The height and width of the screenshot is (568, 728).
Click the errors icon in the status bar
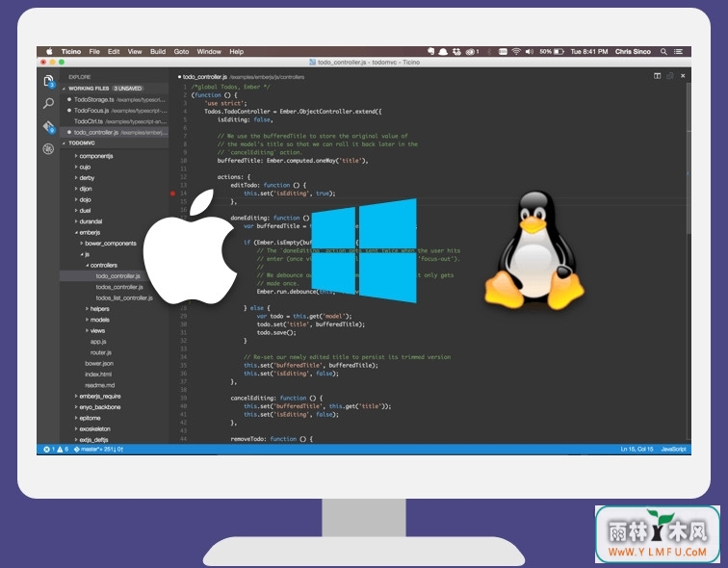tap(46, 450)
